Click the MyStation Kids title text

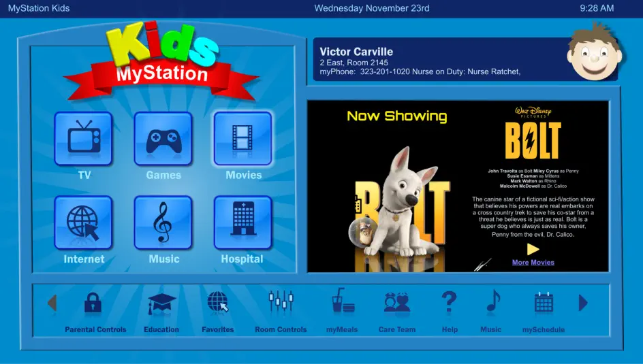39,8
